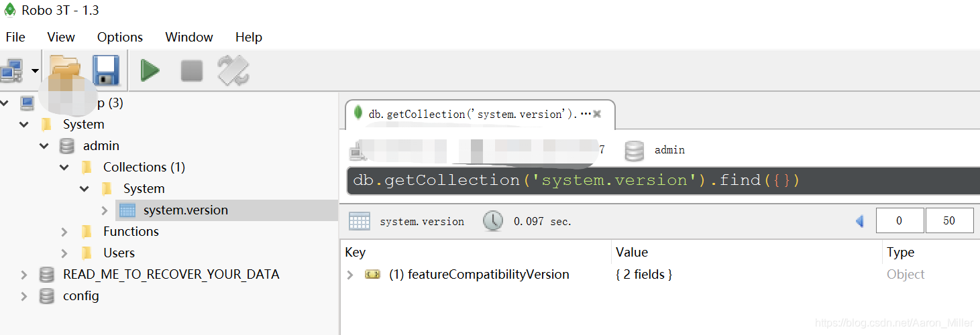This screenshot has width=980, height=335.
Task: Click the MongoDB leaf icon on query tab
Action: [x=358, y=113]
